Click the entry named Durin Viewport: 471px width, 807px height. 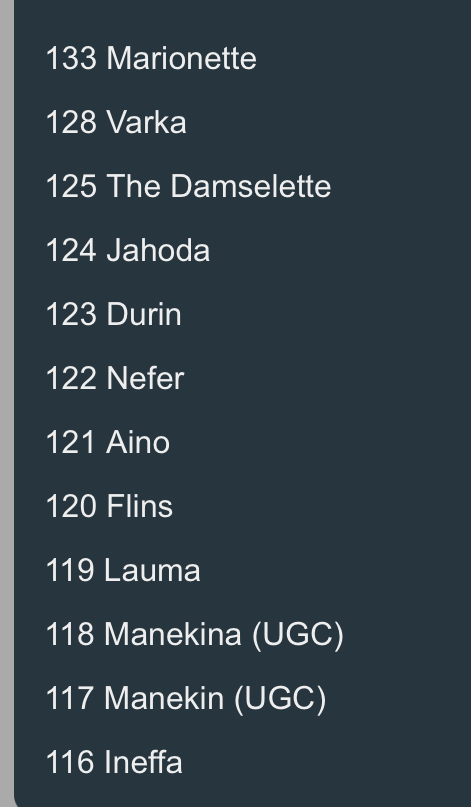click(x=243, y=314)
